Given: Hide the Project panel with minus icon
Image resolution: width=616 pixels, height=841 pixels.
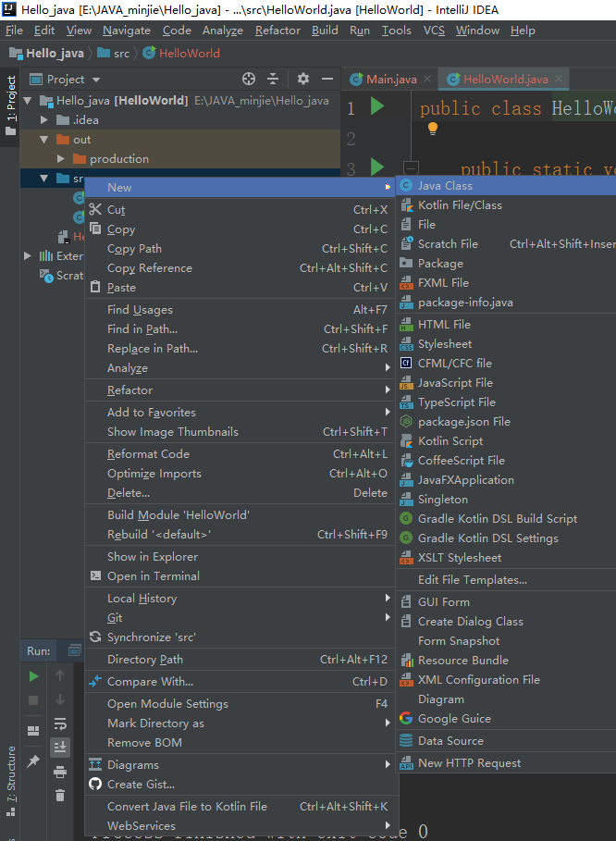Looking at the screenshot, I should tap(327, 79).
